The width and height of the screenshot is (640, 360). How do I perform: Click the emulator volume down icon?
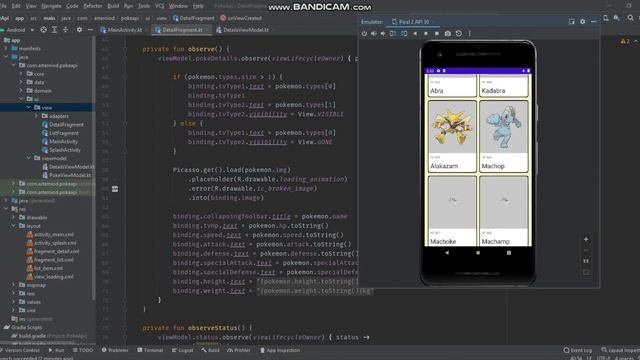(x=383, y=33)
